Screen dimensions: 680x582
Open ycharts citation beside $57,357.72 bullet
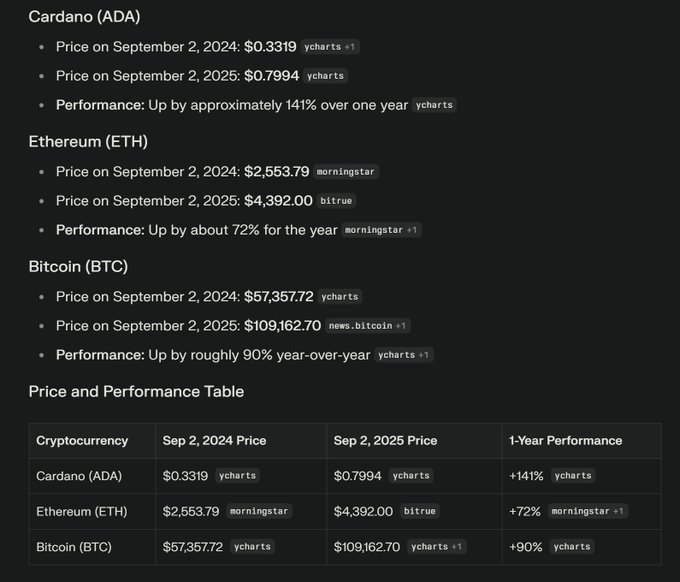click(x=340, y=297)
